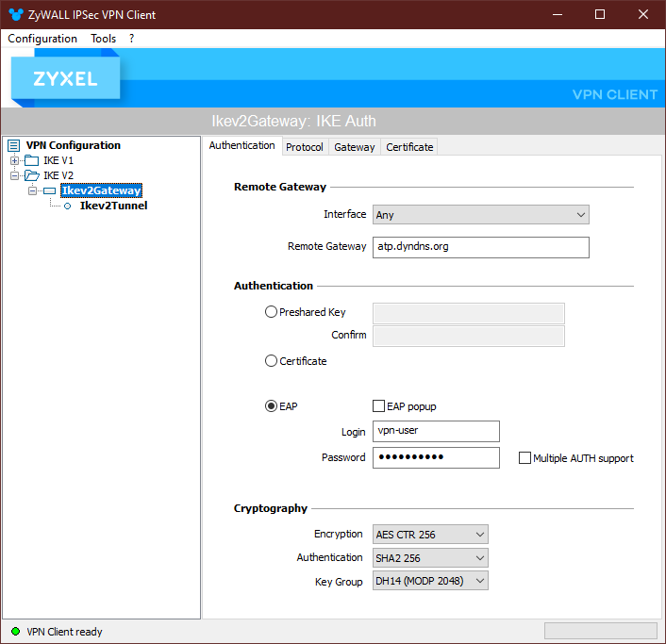This screenshot has width=666, height=644.
Task: Click the Ikev2Gateway node icon
Action: (x=49, y=190)
